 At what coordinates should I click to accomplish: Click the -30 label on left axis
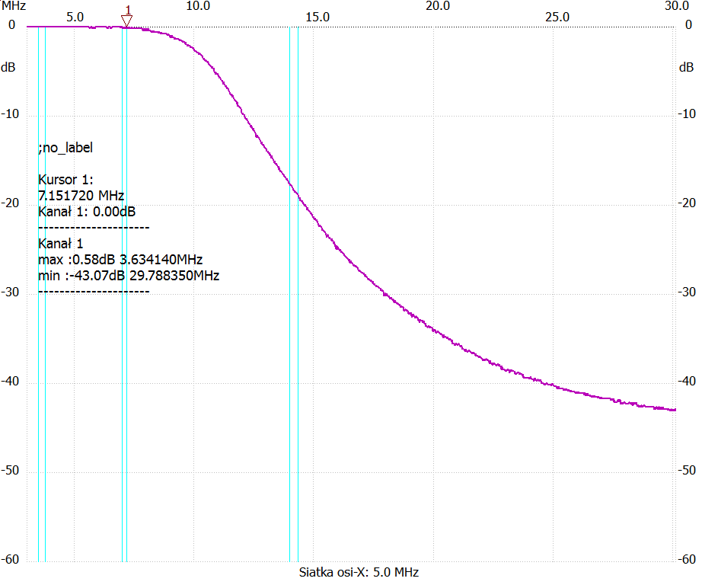10,292
